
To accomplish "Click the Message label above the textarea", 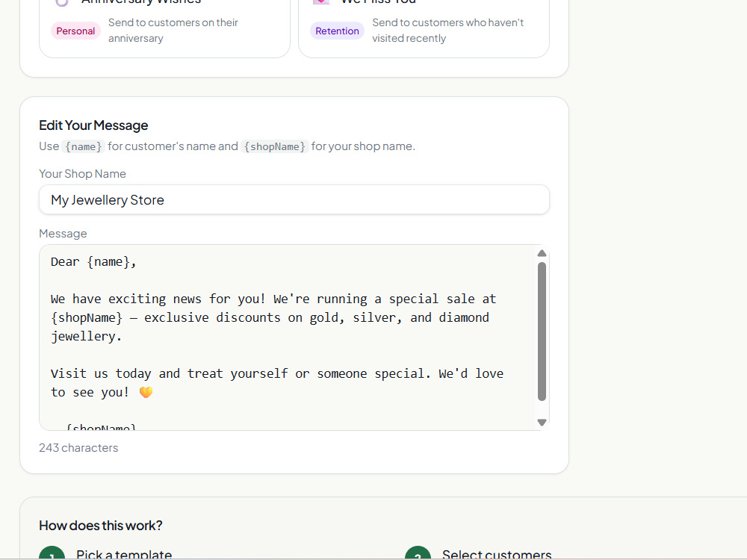I will tap(63, 234).
